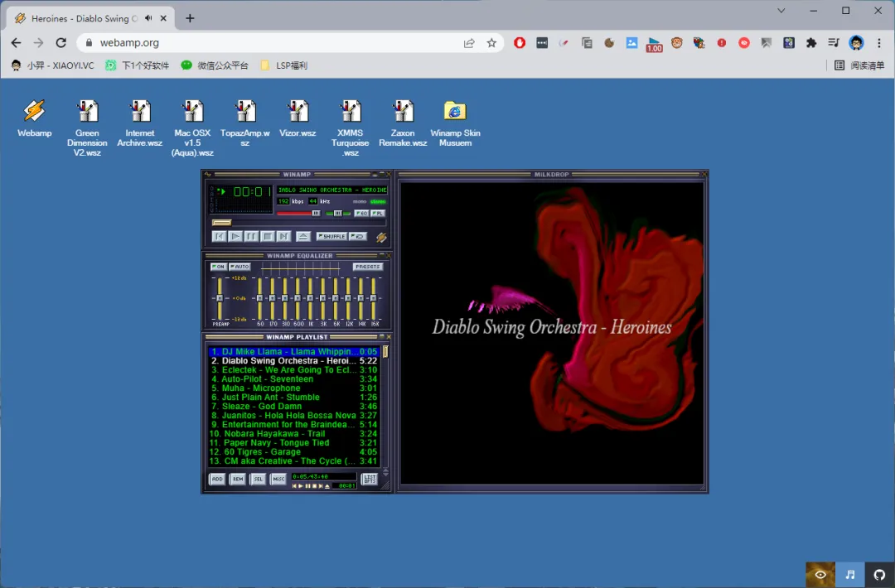Skip to the next track
Viewport: 895px width, 588px height.
(283, 236)
